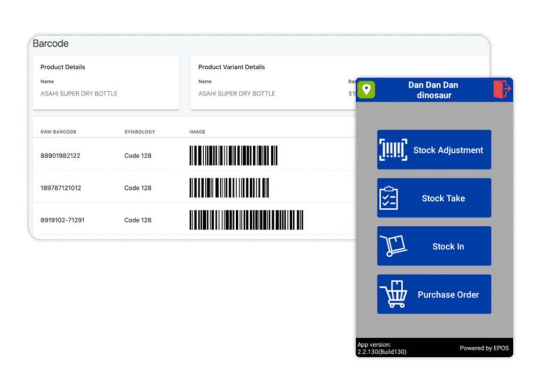
Task: Tap the clipboard checklist icon
Action: (389, 198)
